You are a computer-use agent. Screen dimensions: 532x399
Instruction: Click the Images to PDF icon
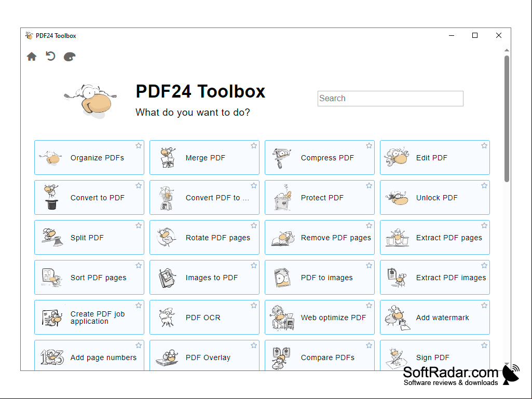click(x=167, y=278)
